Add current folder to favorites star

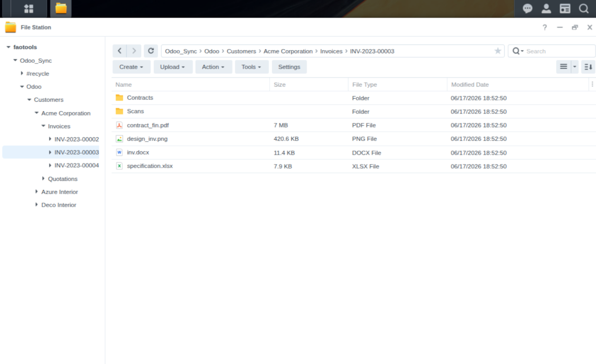(497, 51)
